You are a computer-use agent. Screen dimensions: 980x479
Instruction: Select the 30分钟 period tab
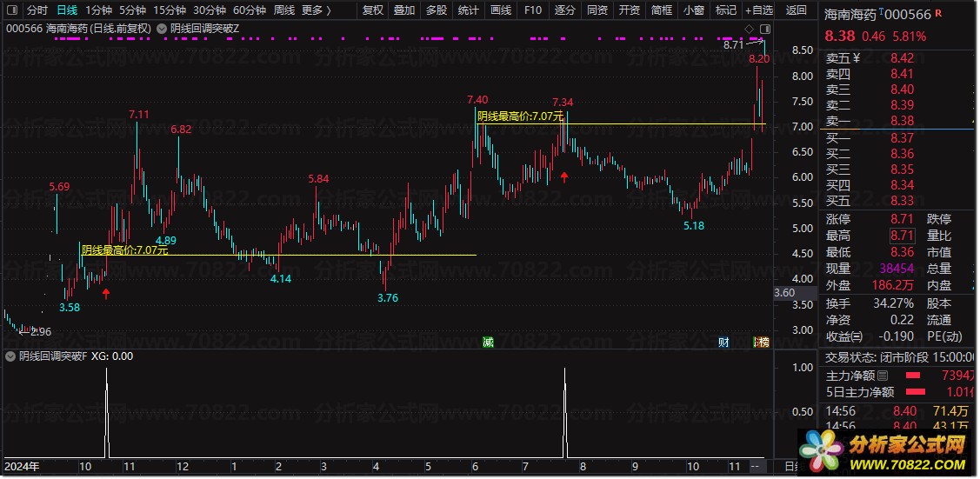210,10
